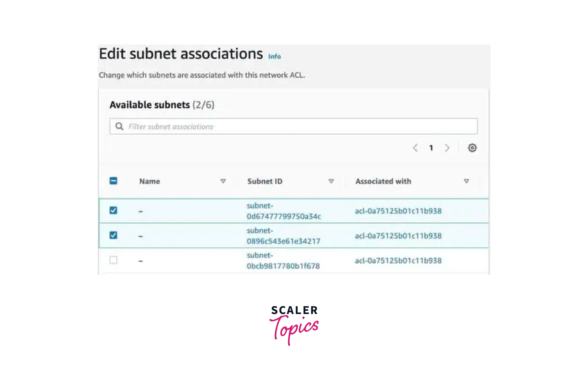Viewport: 588px width, 379px height.
Task: Click the magnifier search icon
Action: pos(120,126)
